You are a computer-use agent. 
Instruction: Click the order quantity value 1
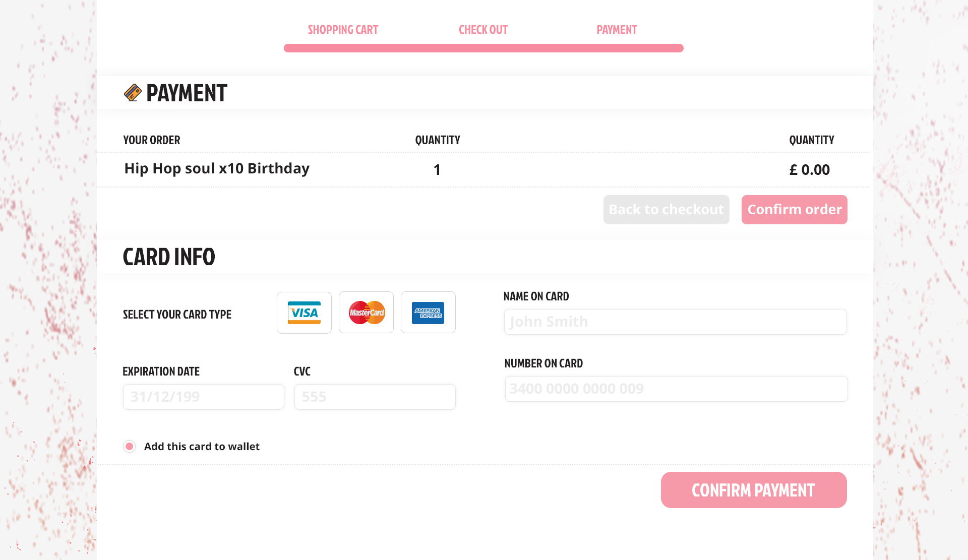437,170
